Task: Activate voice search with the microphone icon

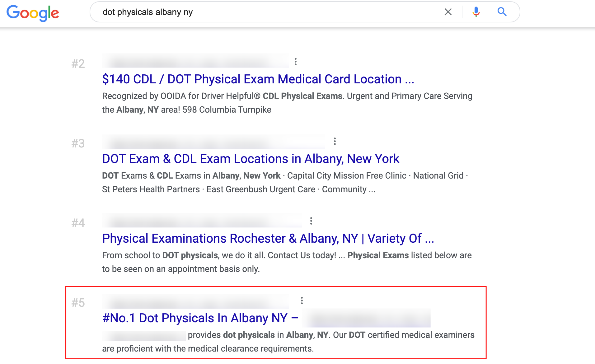Action: (476, 12)
